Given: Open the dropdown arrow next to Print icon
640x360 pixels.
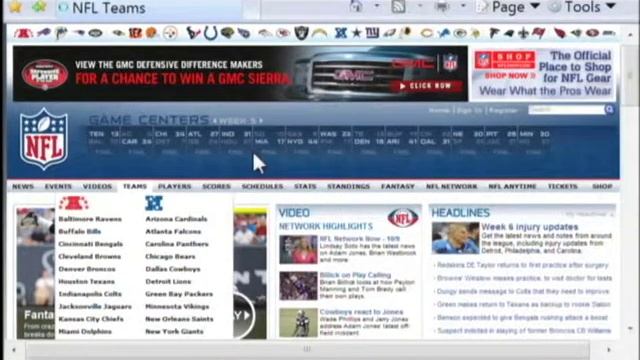Looking at the screenshot, I should point(463,7).
